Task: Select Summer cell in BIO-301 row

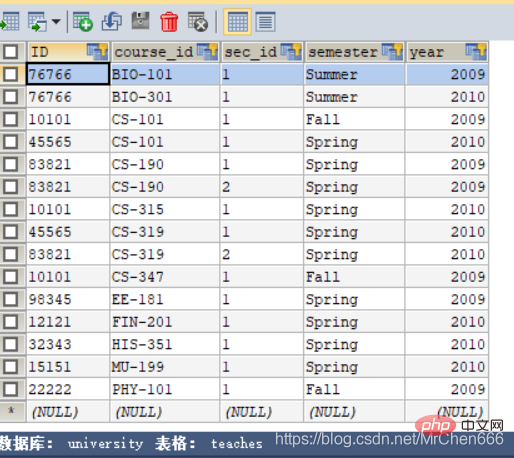Action: point(354,97)
